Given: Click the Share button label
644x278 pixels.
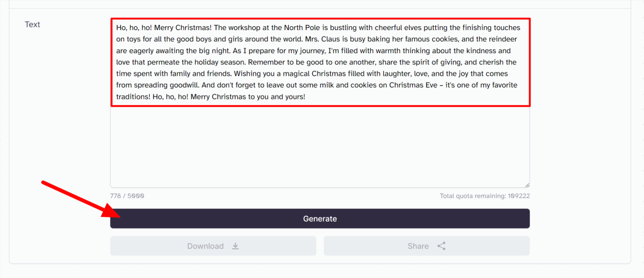Looking at the screenshot, I should pyautogui.click(x=418, y=246).
